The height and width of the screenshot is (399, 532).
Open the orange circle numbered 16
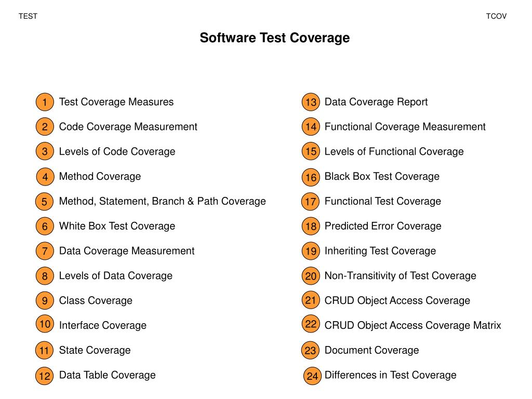pyautogui.click(x=311, y=177)
